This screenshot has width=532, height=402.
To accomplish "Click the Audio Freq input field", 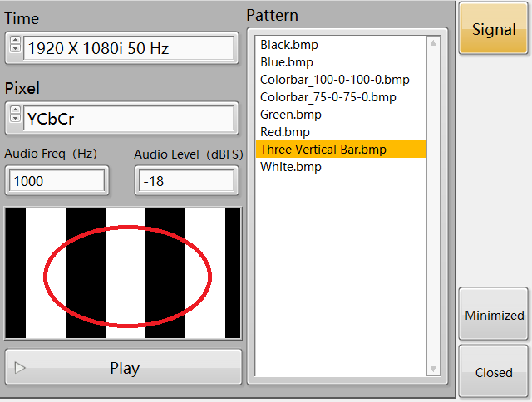I will tap(57, 181).
